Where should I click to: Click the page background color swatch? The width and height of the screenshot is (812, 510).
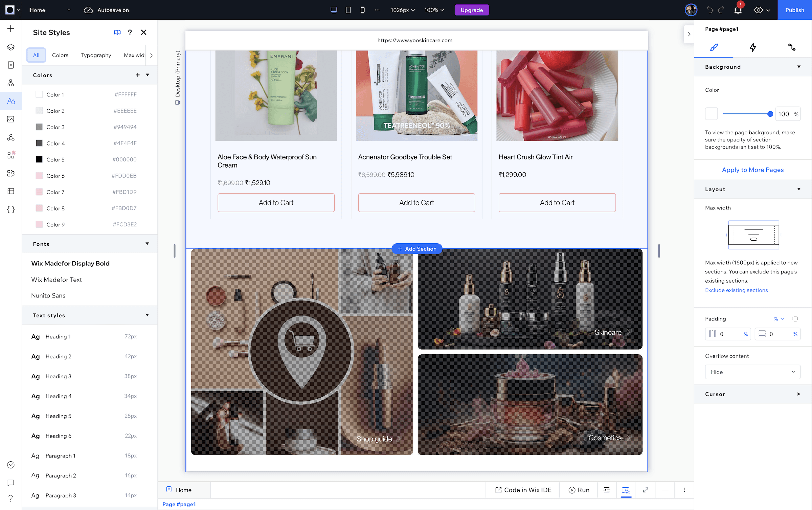click(x=711, y=114)
